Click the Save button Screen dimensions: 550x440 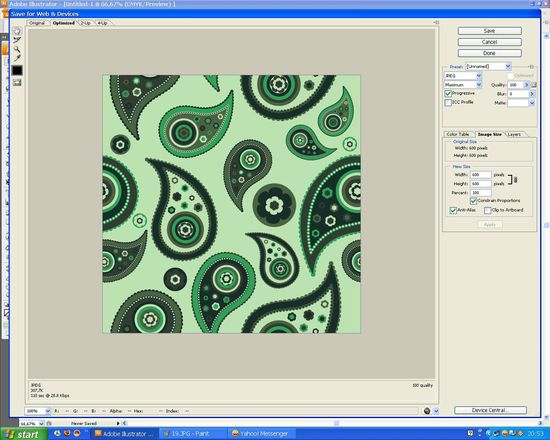(x=490, y=31)
